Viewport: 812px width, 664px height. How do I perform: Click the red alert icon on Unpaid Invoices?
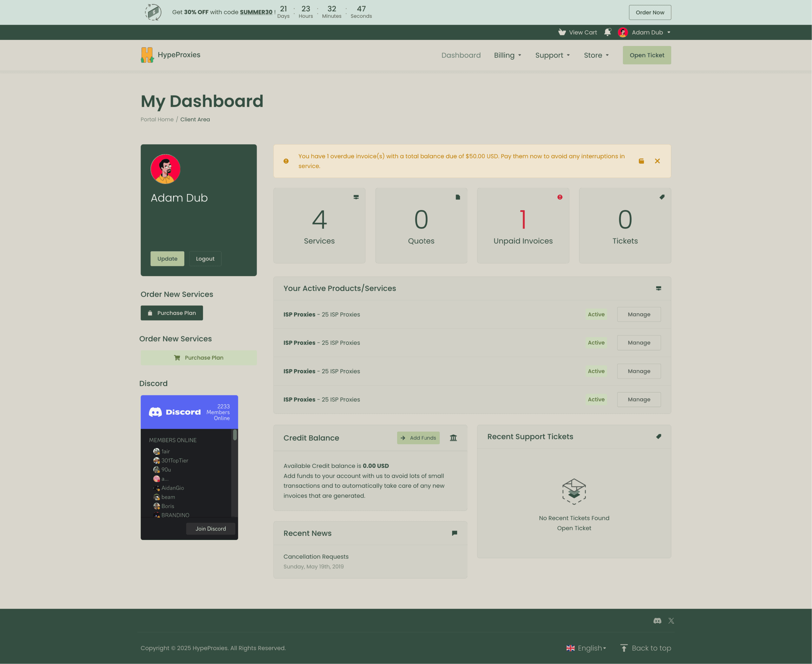(x=560, y=197)
